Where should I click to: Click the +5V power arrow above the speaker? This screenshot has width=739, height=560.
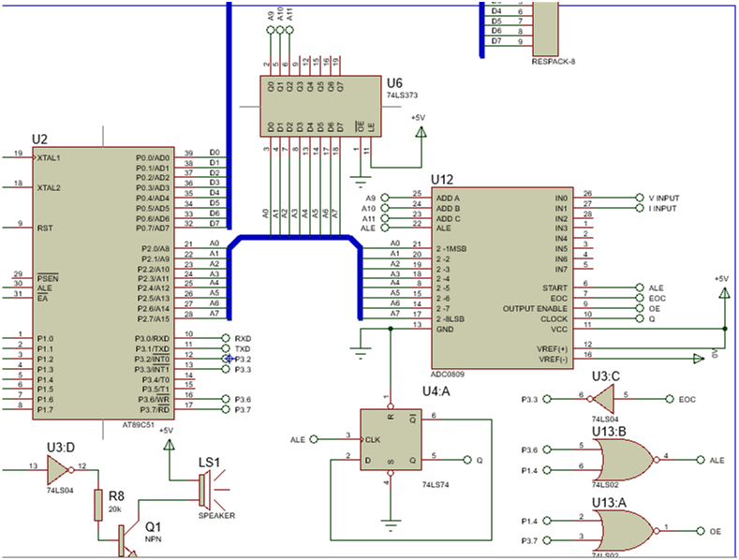(x=169, y=444)
